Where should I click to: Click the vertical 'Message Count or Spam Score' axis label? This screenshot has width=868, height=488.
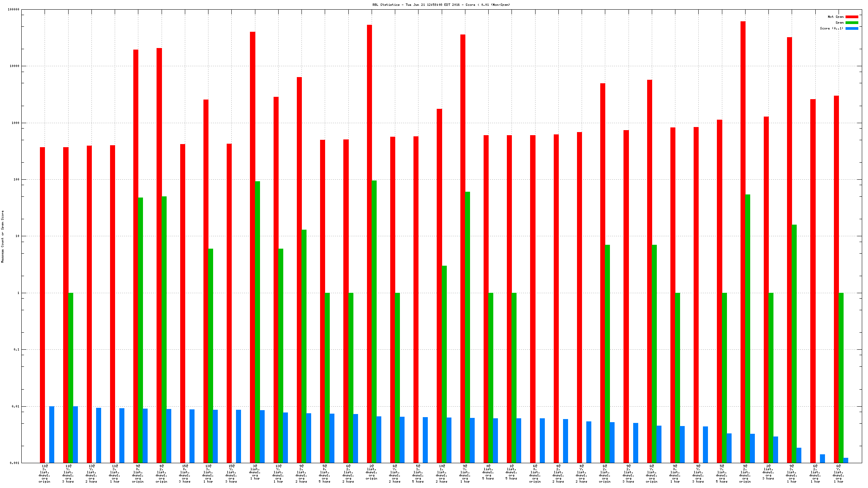2,237
